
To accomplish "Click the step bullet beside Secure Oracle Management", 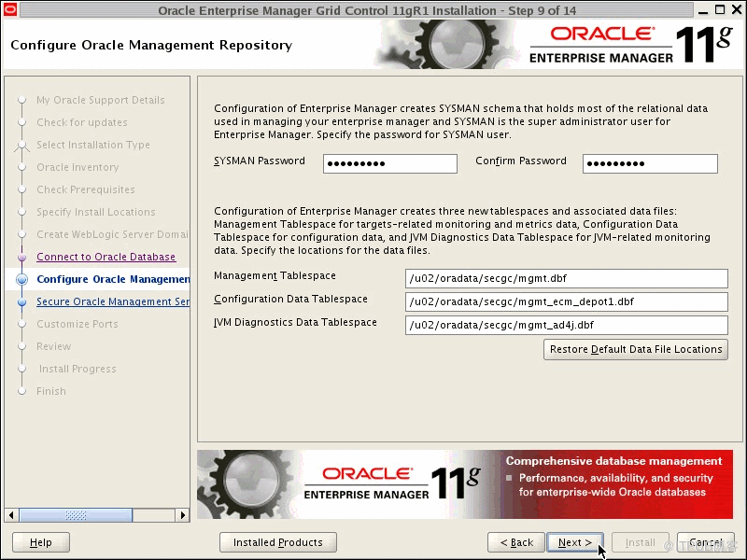I will click(x=21, y=301).
